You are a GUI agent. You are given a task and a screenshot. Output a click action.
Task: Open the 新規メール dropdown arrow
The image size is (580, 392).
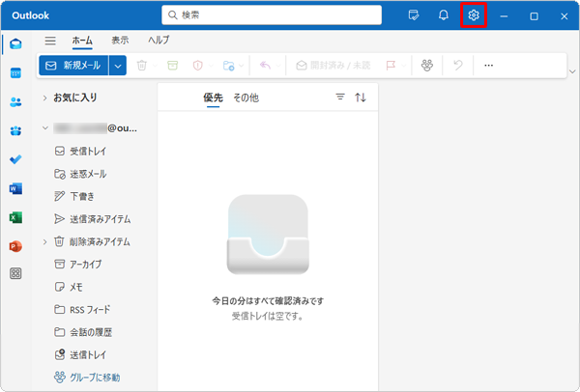(118, 66)
